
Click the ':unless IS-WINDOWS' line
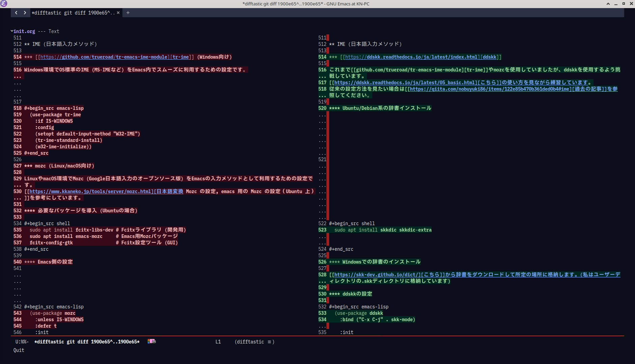tap(59, 320)
